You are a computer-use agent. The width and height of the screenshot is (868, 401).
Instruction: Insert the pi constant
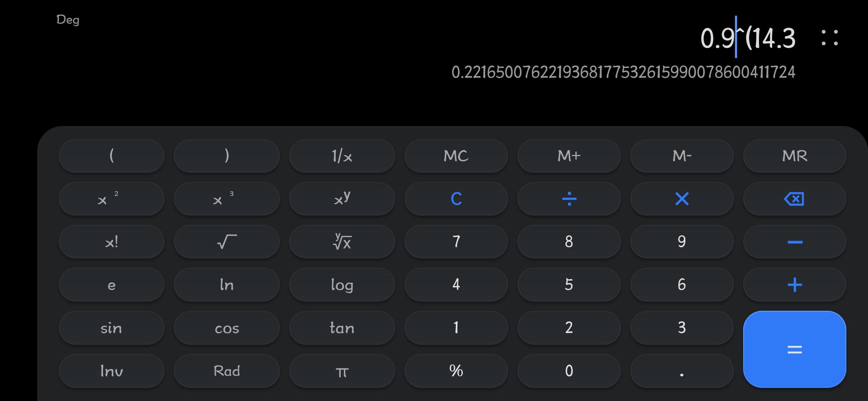(342, 371)
